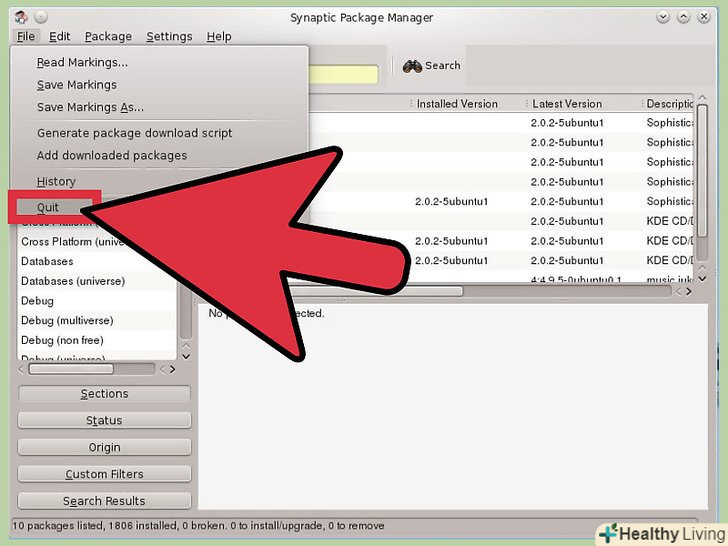
Task: Click the Search binoculars toolbar button
Action: tap(431, 66)
